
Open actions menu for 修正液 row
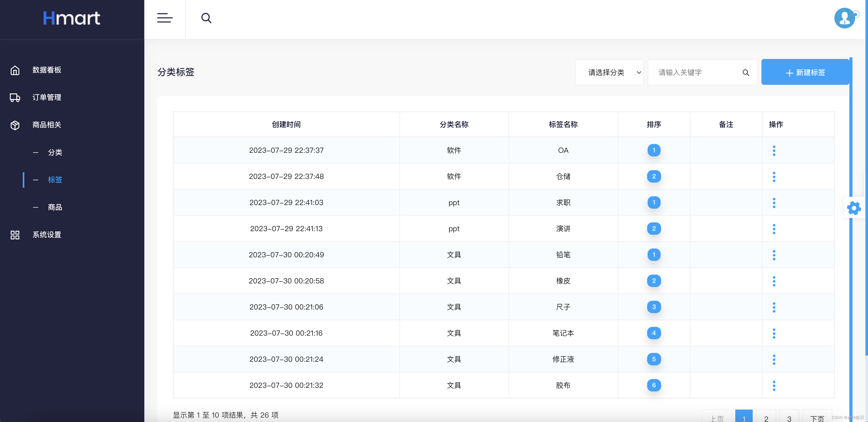tap(774, 359)
